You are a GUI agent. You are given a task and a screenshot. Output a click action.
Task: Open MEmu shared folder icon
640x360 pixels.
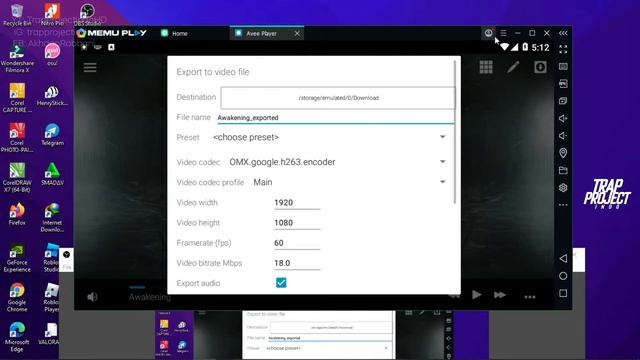coord(563,170)
